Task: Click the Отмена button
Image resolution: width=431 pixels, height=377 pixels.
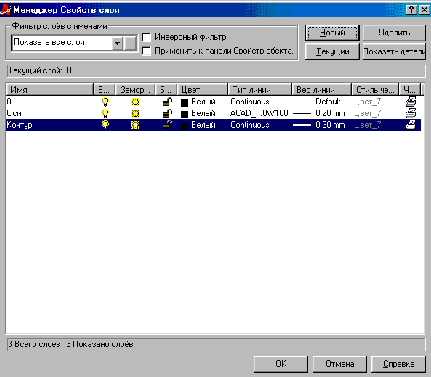Action: coord(339,364)
